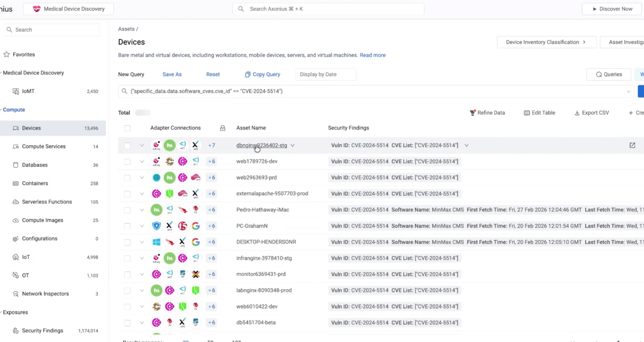Open Serverless Functions cloud icon
644x342 pixels.
click(16, 202)
